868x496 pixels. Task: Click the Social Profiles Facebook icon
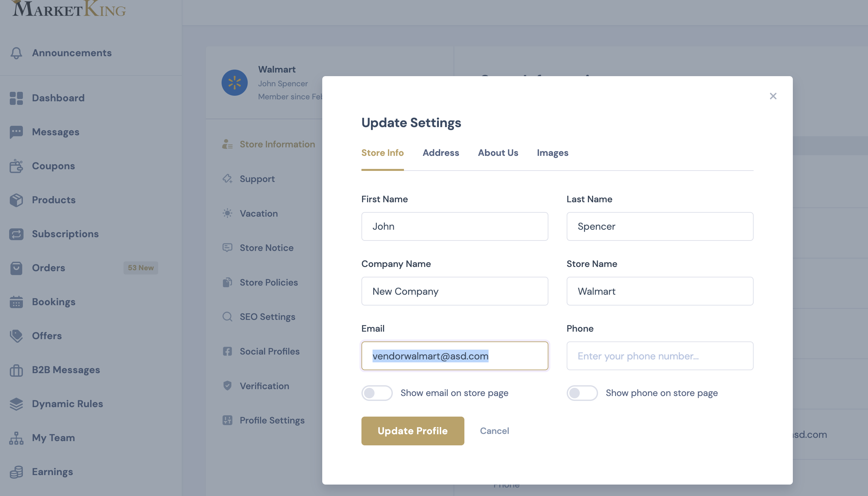(x=227, y=351)
